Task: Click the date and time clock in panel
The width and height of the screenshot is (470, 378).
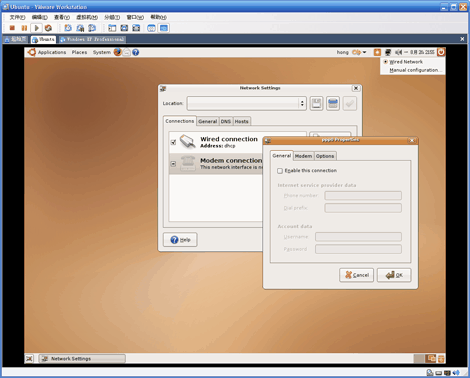Action: coord(422,52)
